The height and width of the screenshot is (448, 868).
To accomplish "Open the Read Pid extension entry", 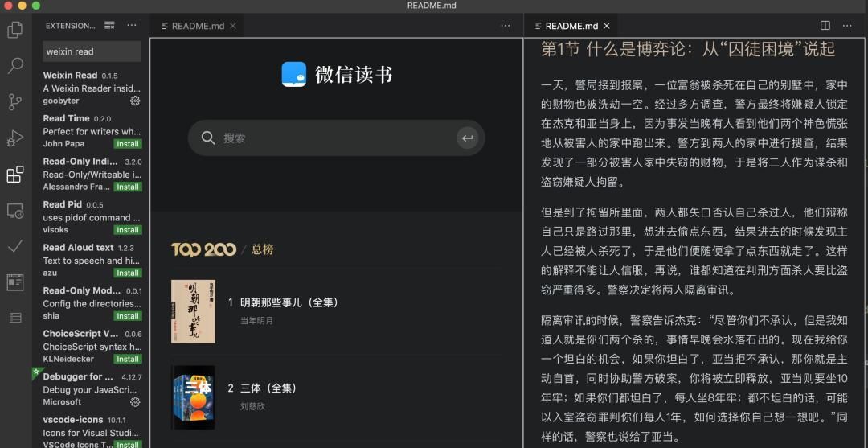I will point(92,217).
